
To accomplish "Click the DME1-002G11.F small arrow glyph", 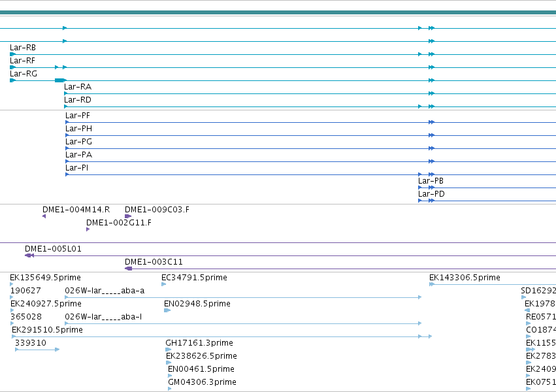I will (x=88, y=229).
